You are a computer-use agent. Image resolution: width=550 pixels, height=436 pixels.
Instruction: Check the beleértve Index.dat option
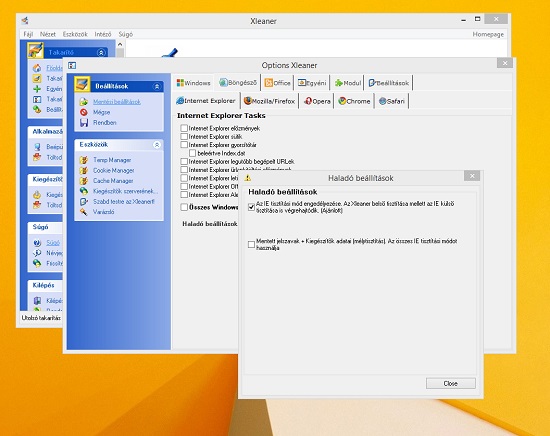[x=192, y=153]
